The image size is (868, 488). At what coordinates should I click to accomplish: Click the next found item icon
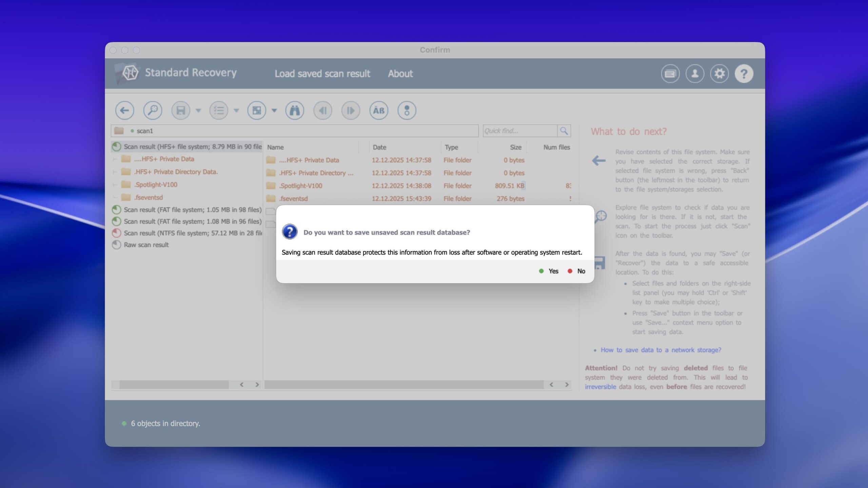click(351, 110)
